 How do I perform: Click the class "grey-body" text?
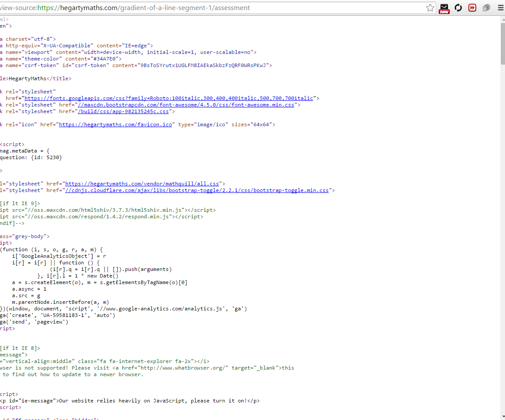(x=29, y=236)
